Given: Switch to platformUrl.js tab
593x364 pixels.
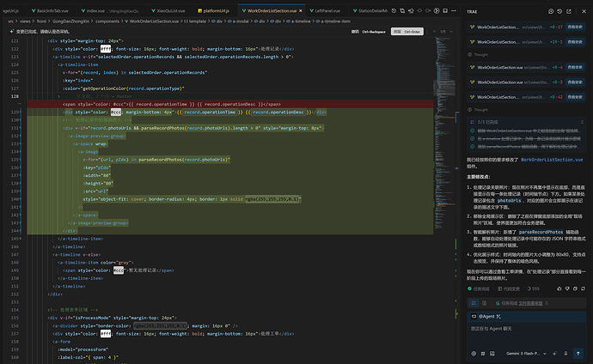Looking at the screenshot, I should [x=213, y=10].
